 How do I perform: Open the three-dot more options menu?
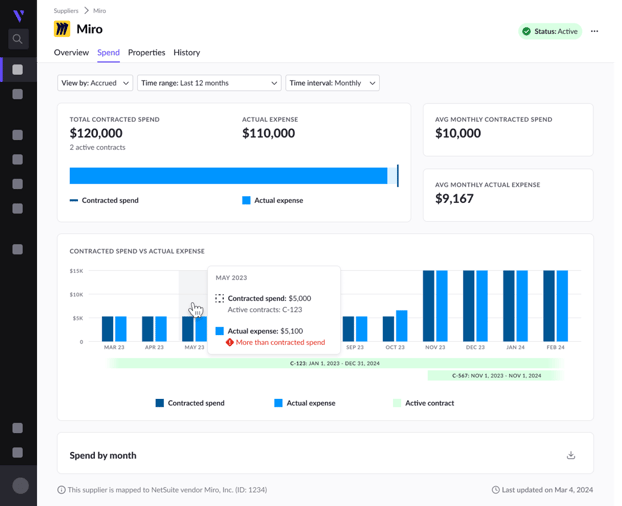[594, 31]
